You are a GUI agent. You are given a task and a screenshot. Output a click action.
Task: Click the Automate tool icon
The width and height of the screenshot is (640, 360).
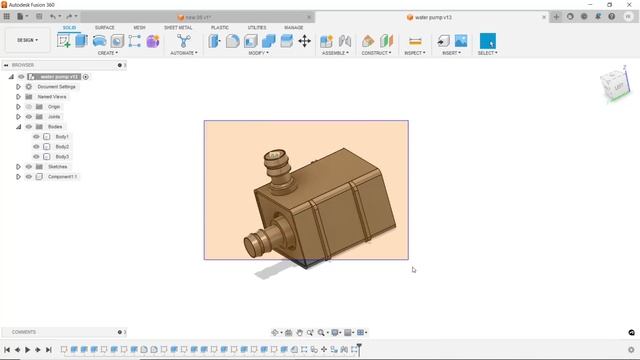click(x=184, y=41)
